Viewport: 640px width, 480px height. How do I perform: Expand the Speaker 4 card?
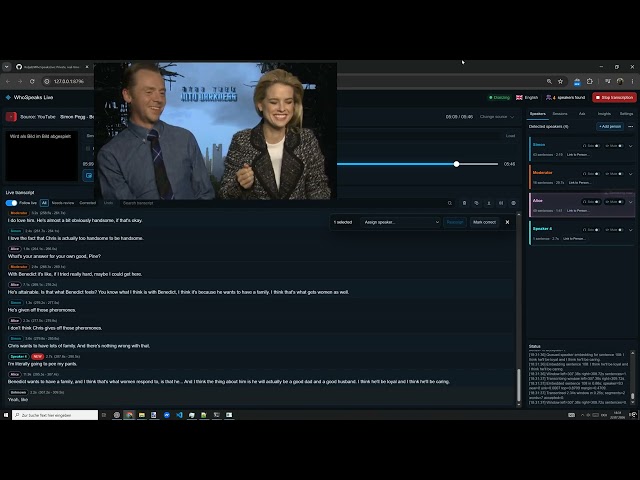tap(631, 230)
